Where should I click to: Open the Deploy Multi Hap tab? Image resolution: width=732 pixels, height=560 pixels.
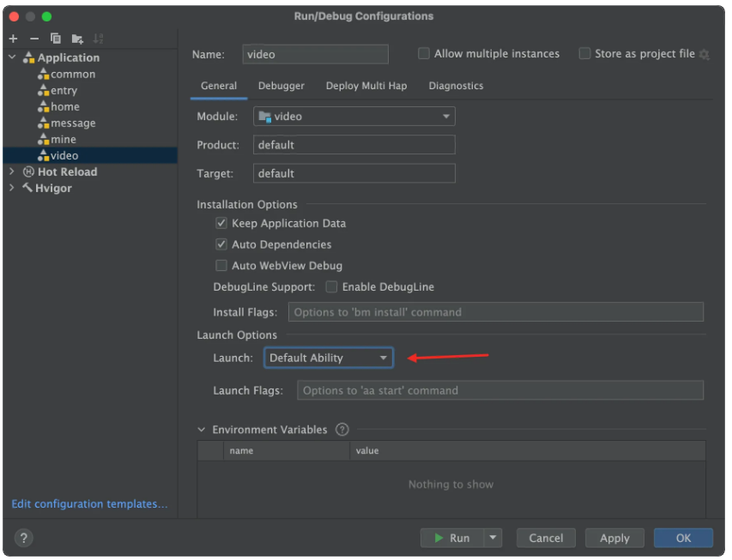[366, 86]
